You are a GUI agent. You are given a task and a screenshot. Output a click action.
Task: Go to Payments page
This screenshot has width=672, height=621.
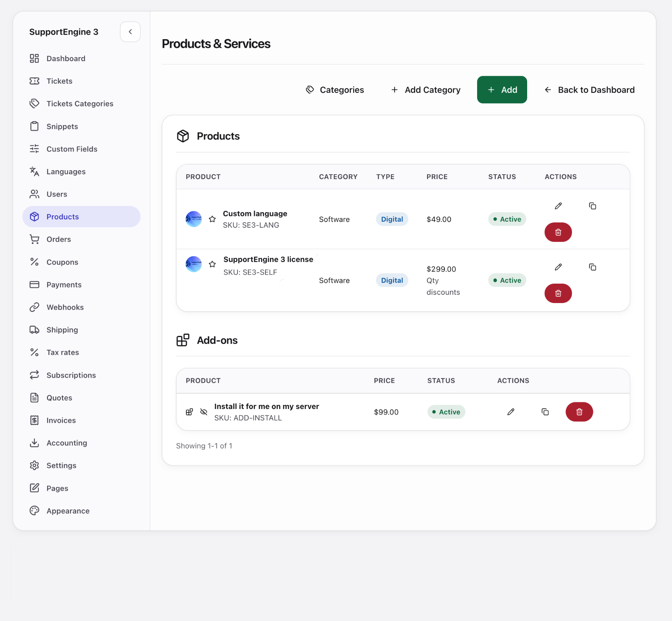click(81, 285)
